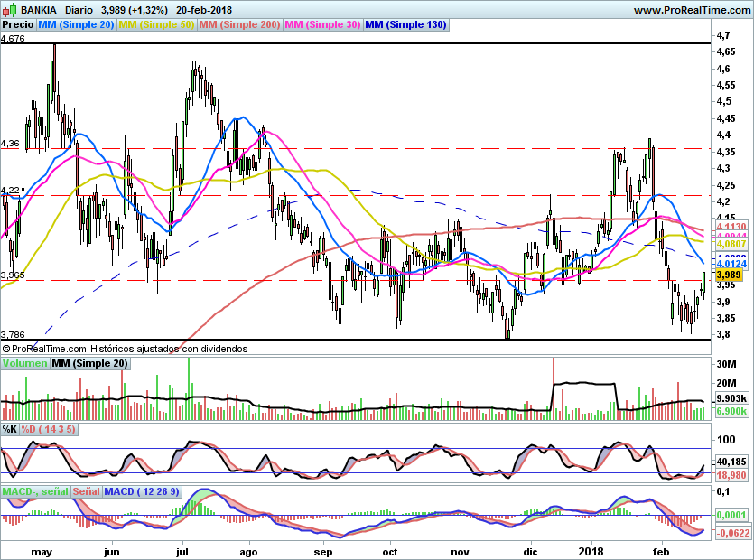Click the %K stochastic label

tap(10, 429)
